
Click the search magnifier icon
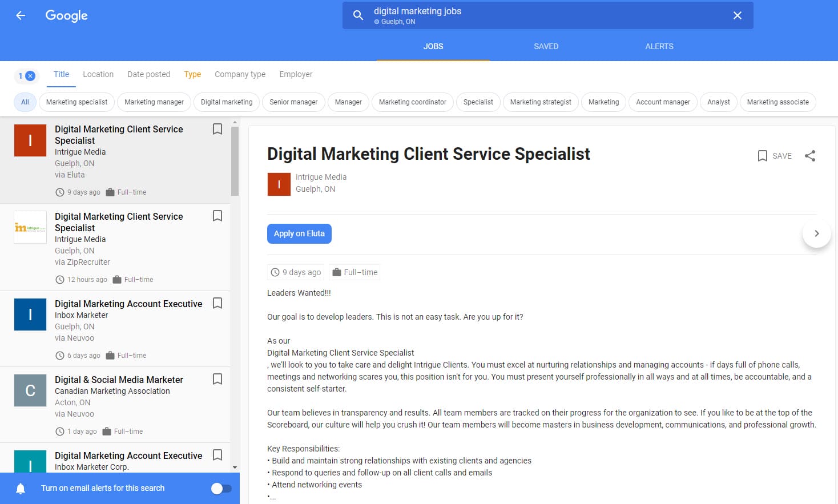click(x=358, y=15)
